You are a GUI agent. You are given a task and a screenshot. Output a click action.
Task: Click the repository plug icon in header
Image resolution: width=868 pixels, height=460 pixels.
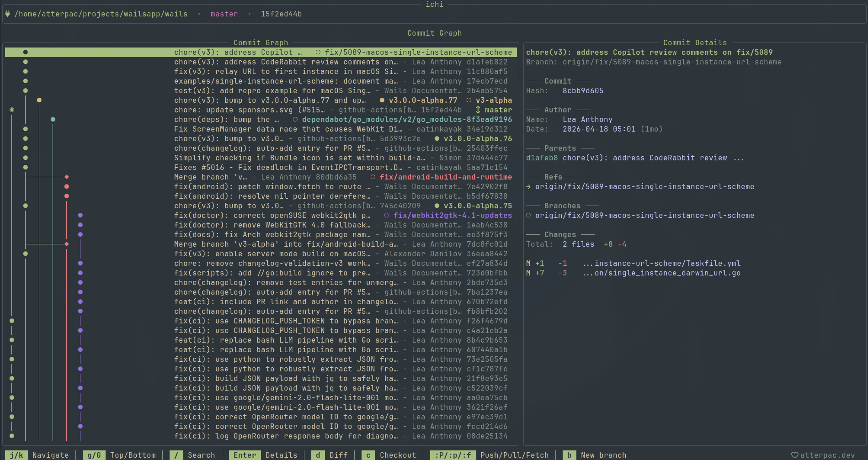[8, 14]
